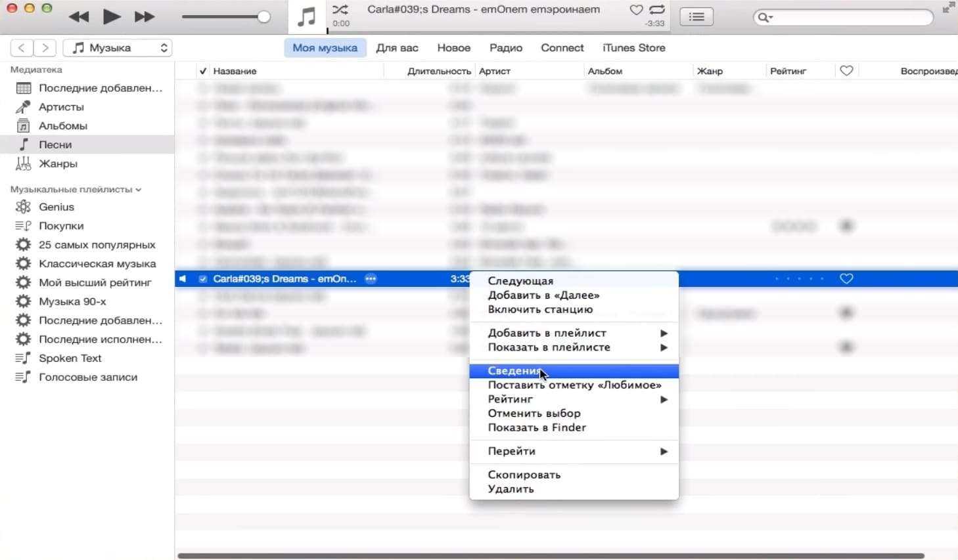Uncheck the Carla's Dreams song checkbox
This screenshot has height=560, width=958.
pos(203,279)
